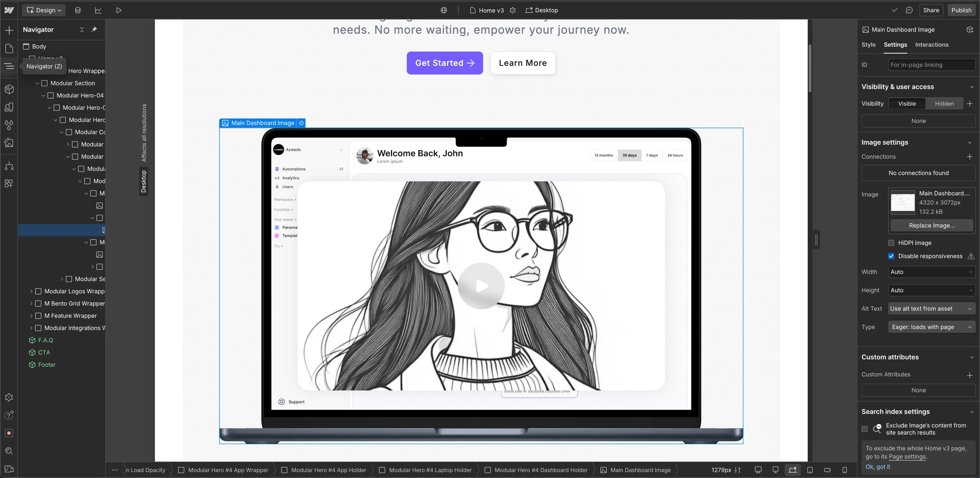The height and width of the screenshot is (478, 980).
Task: Switch to mobile landscape breakpoint icon
Action: coord(827,470)
